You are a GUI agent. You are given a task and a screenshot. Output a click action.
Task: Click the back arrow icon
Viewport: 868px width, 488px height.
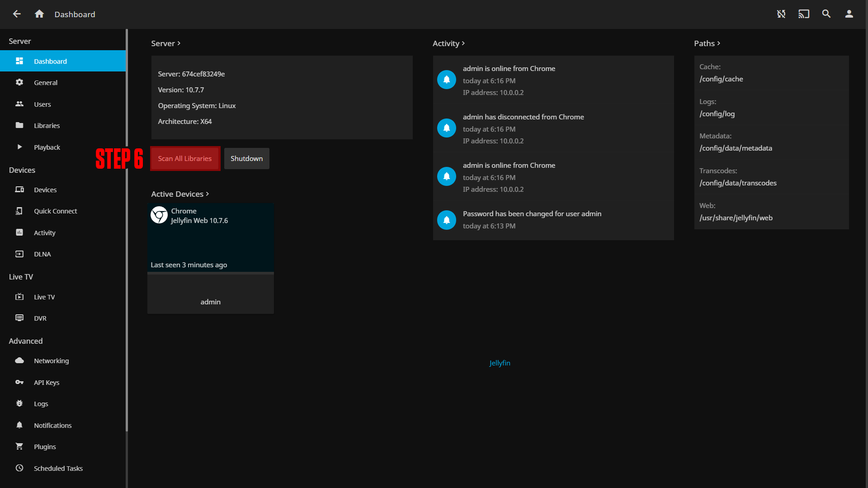coord(17,14)
